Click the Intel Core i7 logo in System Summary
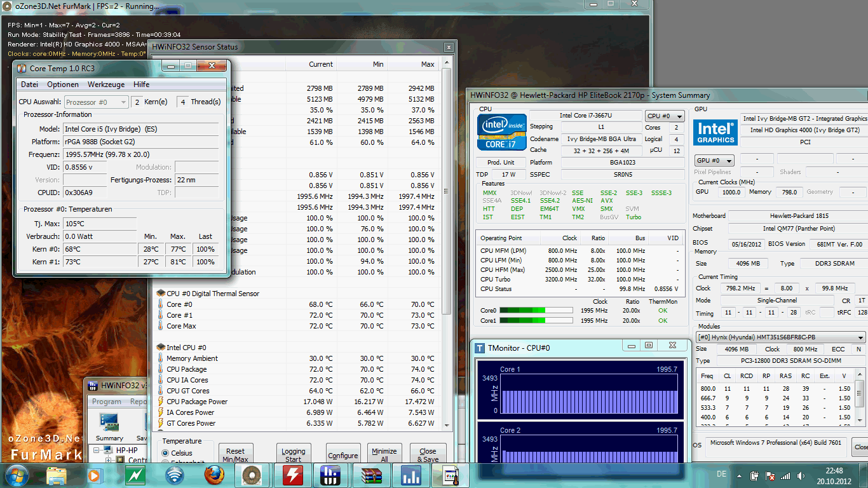Image resolution: width=868 pixels, height=488 pixels. pyautogui.click(x=502, y=132)
